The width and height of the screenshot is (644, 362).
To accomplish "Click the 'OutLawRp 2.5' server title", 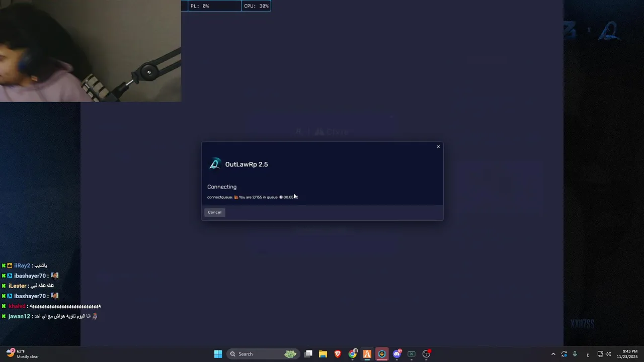I will click(x=247, y=164).
